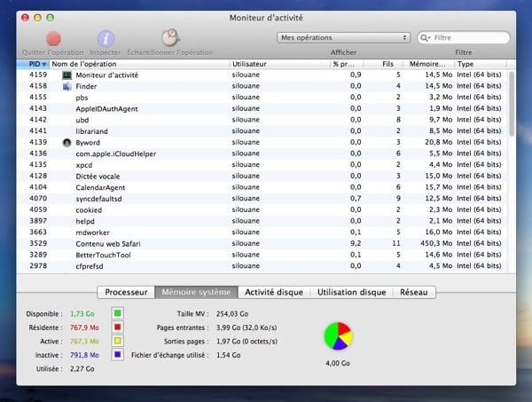Screen dimensions: 532x402
Task: Click the Moniteur d'activité window title
Action: click(266, 18)
